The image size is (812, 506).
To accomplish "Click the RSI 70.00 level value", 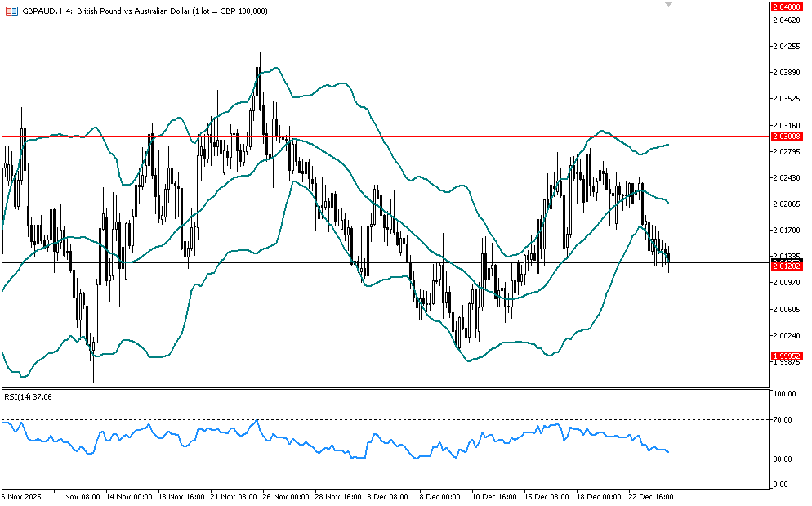I will coord(784,420).
